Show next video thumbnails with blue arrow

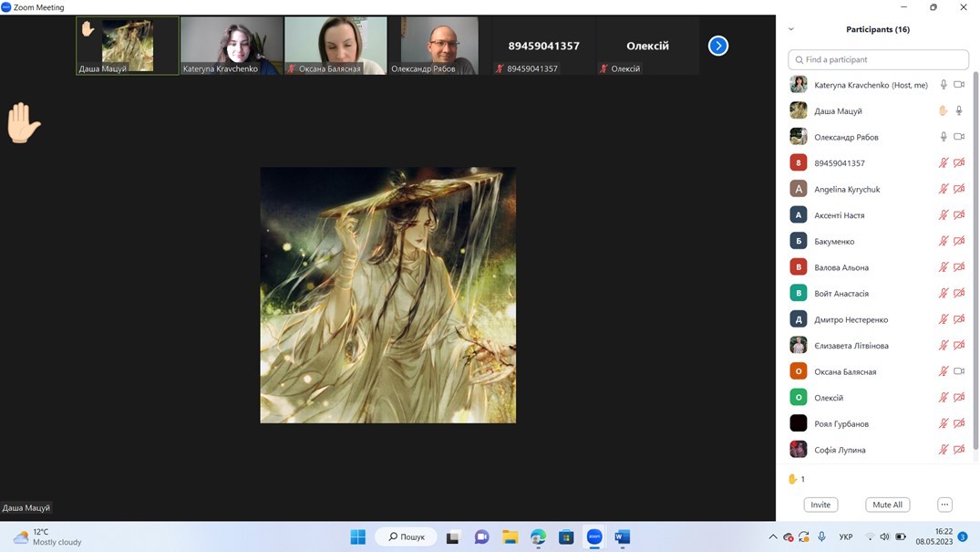click(718, 46)
